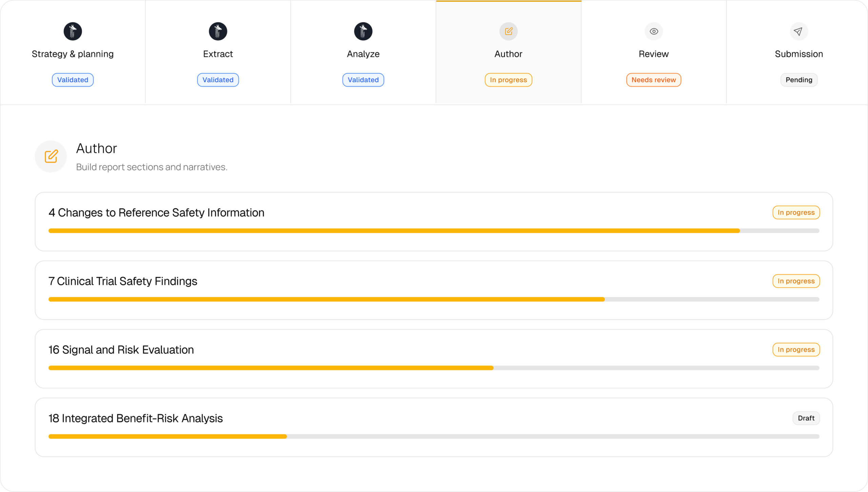Click Validated badge under Strategy & planning
Screen dimensions: 868x492
point(73,80)
